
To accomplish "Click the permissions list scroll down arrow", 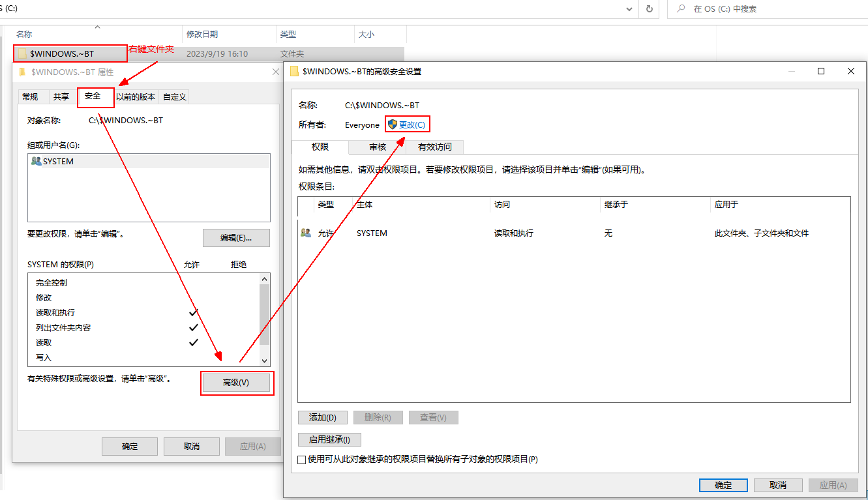I will pyautogui.click(x=264, y=360).
